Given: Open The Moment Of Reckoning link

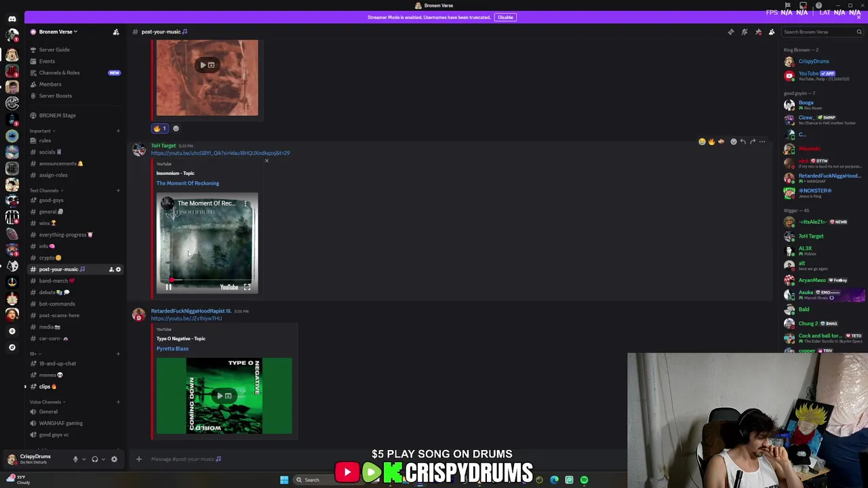Looking at the screenshot, I should [x=188, y=183].
